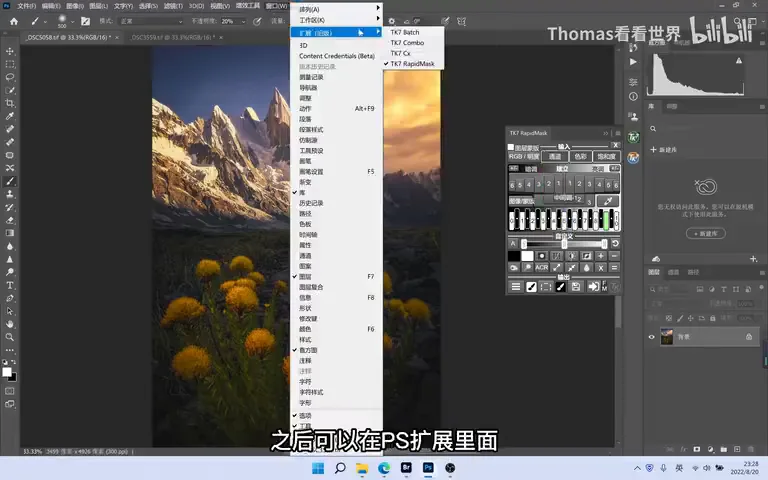The width and height of the screenshot is (768, 480).
Task: Select the Gradient tool
Action: click(10, 233)
